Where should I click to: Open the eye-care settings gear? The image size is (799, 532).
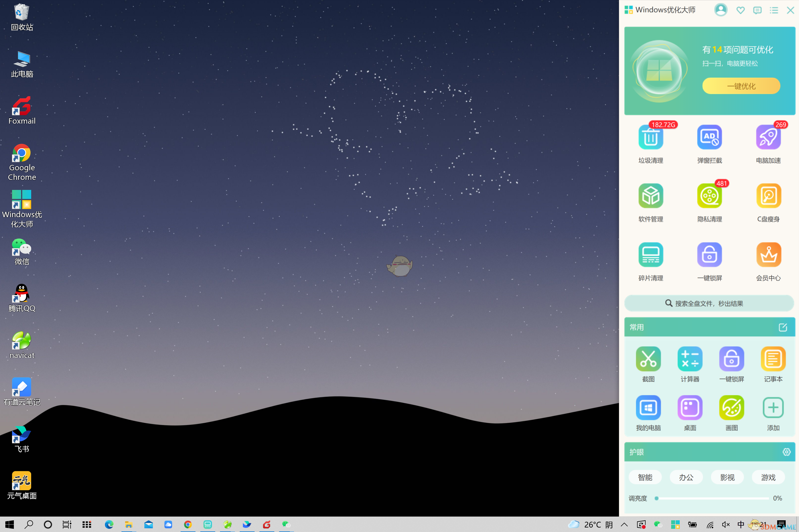pyautogui.click(x=786, y=452)
